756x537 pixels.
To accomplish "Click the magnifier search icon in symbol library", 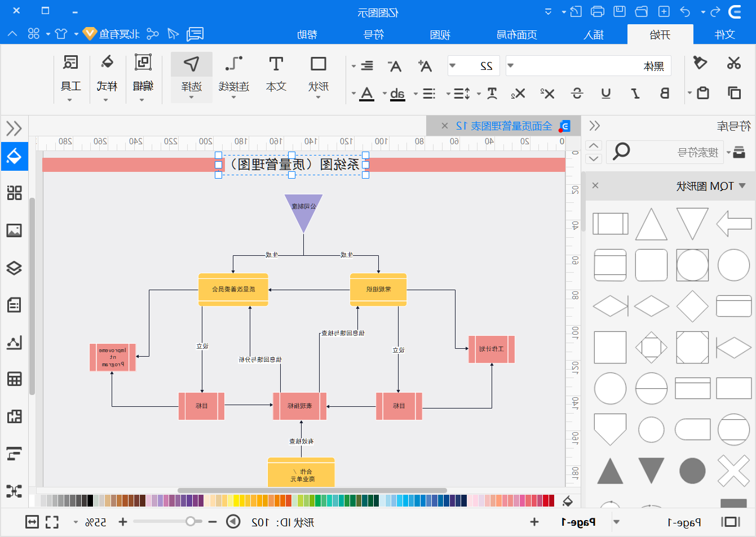I will (621, 151).
